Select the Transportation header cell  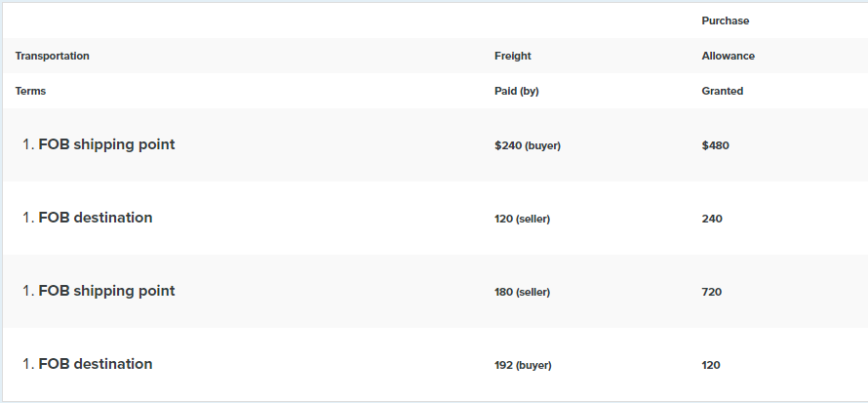click(52, 56)
